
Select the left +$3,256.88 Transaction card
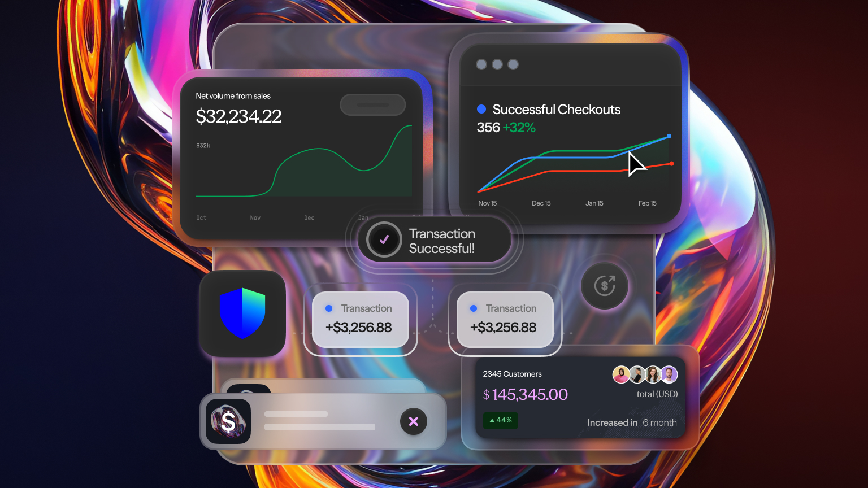click(360, 319)
